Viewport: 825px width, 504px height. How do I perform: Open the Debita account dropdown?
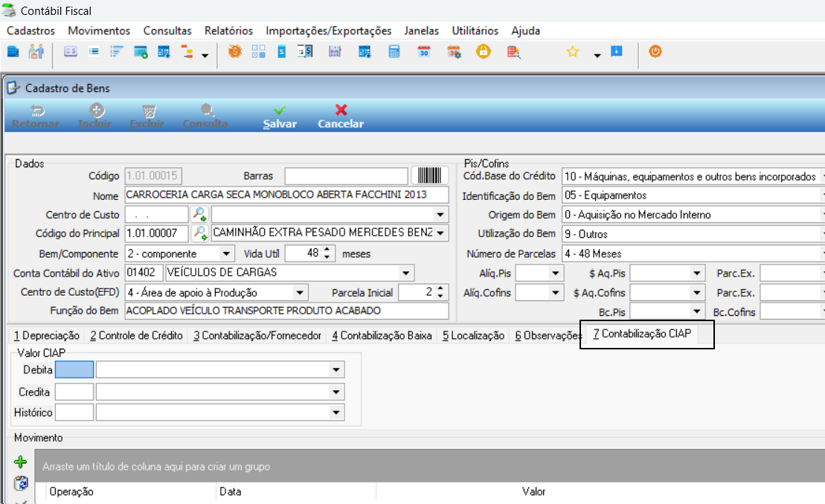(x=336, y=370)
